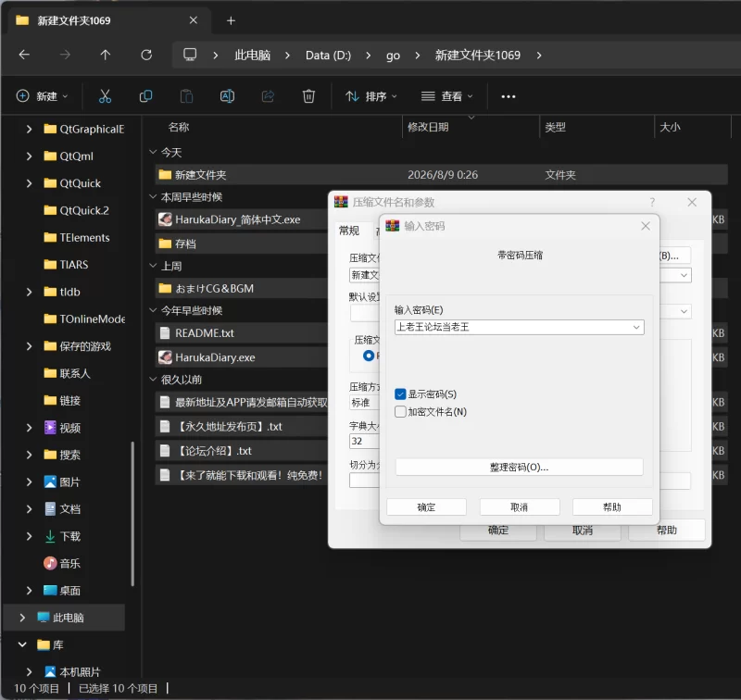Click the monitor icon in address bar
The image size is (741, 700).
coord(190,55)
